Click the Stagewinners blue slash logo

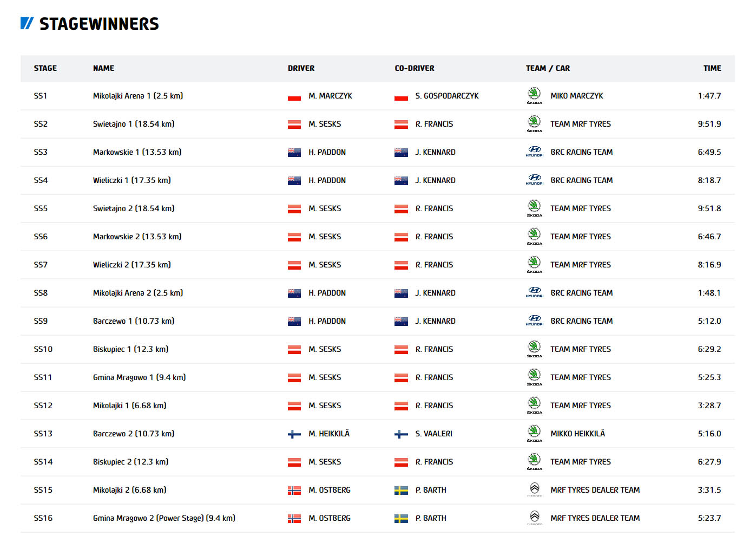[x=27, y=23]
